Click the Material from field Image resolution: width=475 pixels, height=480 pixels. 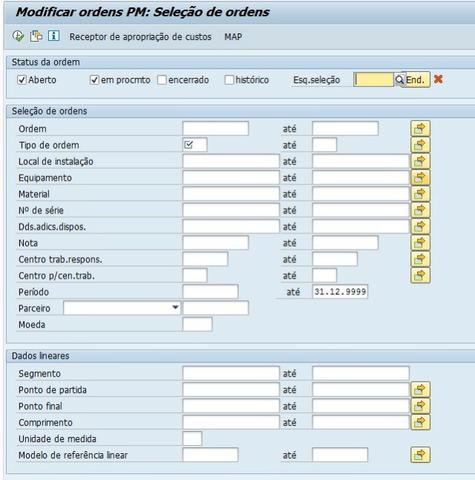click(231, 194)
